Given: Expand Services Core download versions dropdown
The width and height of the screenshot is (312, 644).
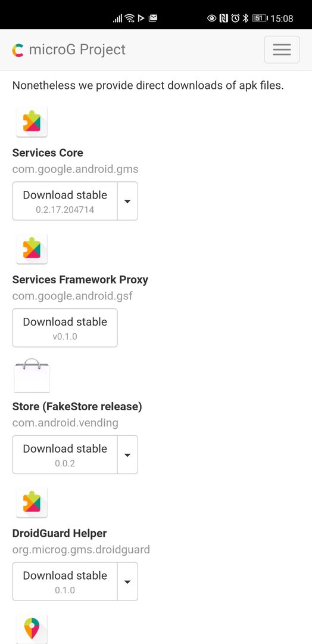Looking at the screenshot, I should point(127,202).
